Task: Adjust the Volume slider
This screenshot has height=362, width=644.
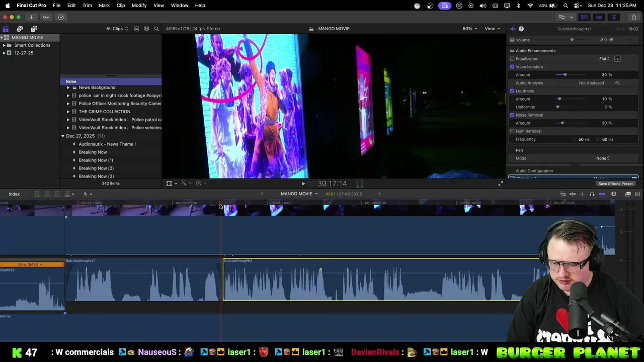Action: click(x=572, y=40)
